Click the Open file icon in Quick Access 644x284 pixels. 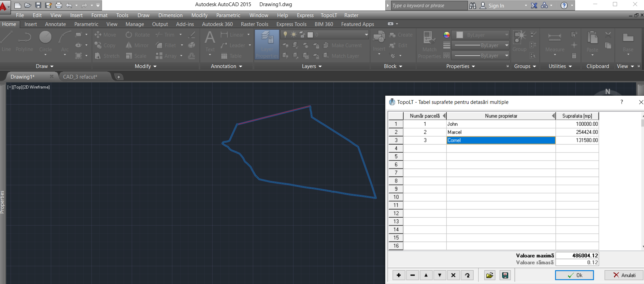(28, 5)
